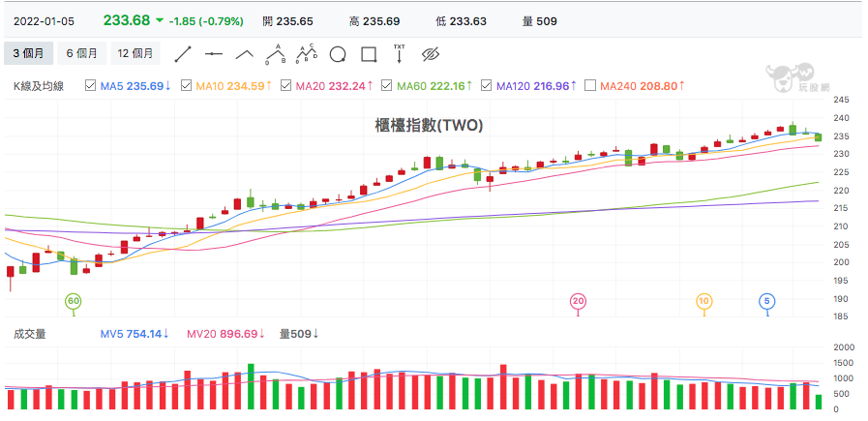The width and height of the screenshot is (868, 421).
Task: Uncheck the MA20 moving average checkbox
Action: [285, 86]
